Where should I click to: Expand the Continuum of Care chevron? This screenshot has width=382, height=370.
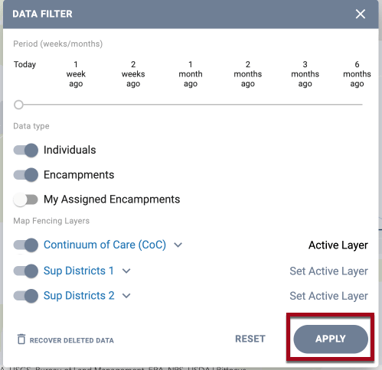178,245
